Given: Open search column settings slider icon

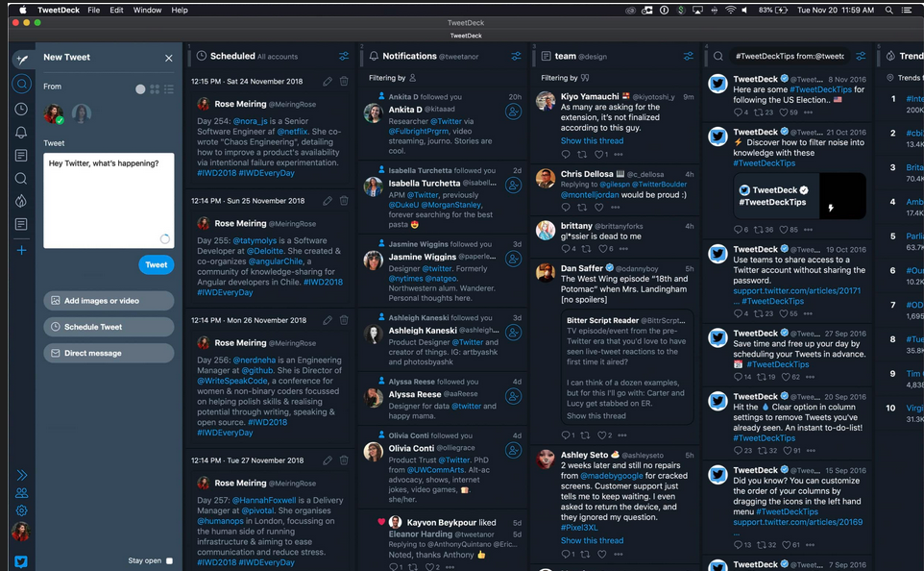Looking at the screenshot, I should pyautogui.click(x=861, y=56).
